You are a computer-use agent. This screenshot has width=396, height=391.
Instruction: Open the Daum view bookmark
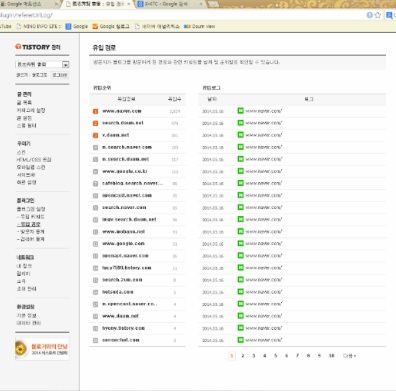199,26
